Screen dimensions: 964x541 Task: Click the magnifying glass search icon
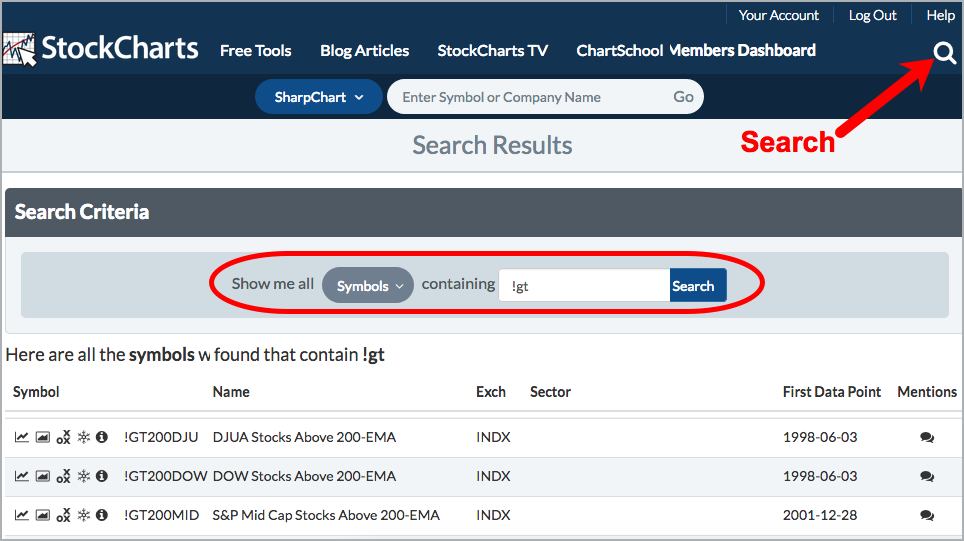(x=943, y=53)
